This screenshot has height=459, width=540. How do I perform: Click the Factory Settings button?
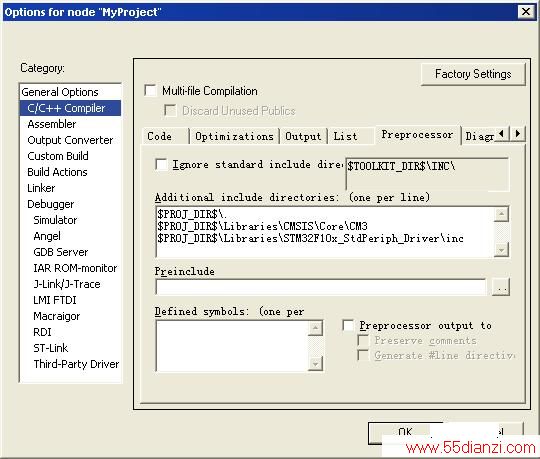tap(473, 74)
